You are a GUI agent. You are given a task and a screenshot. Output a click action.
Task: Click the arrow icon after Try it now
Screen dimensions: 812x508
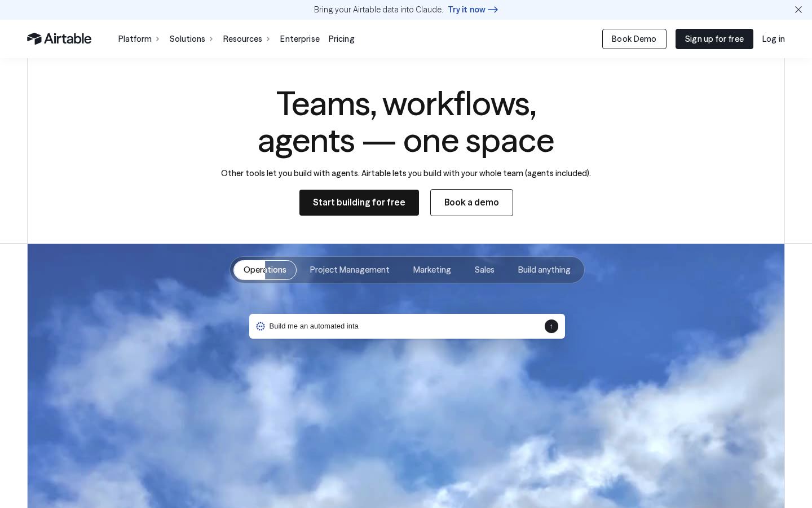point(493,10)
